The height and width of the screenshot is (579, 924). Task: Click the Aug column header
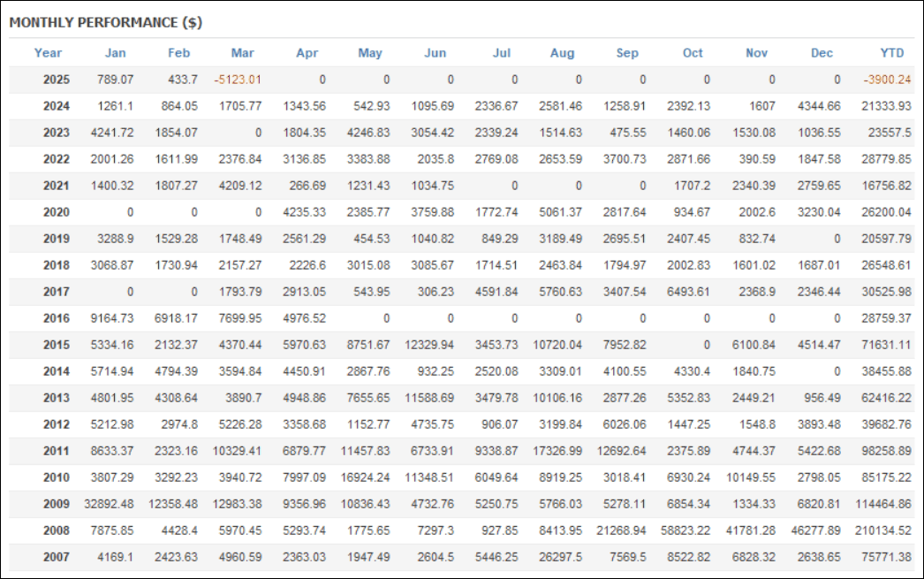coord(562,53)
